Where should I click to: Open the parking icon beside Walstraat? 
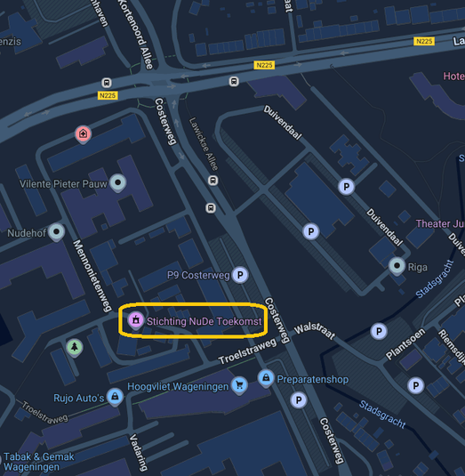click(379, 331)
